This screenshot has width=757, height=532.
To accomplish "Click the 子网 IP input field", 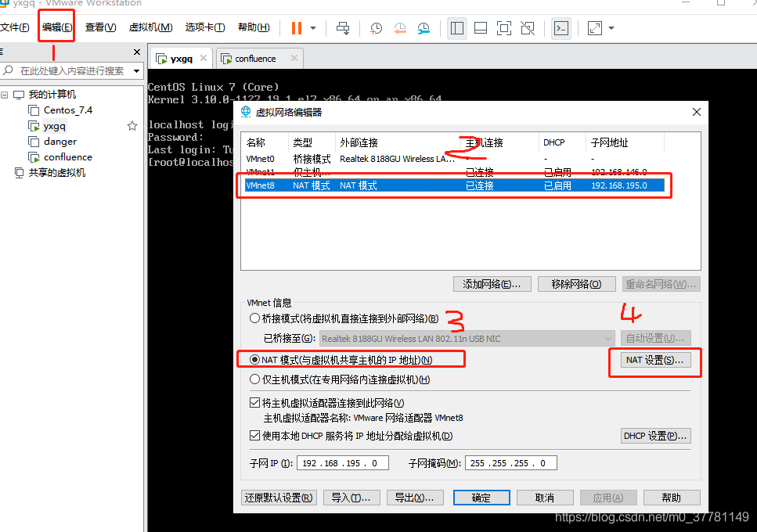I will click(x=343, y=463).
